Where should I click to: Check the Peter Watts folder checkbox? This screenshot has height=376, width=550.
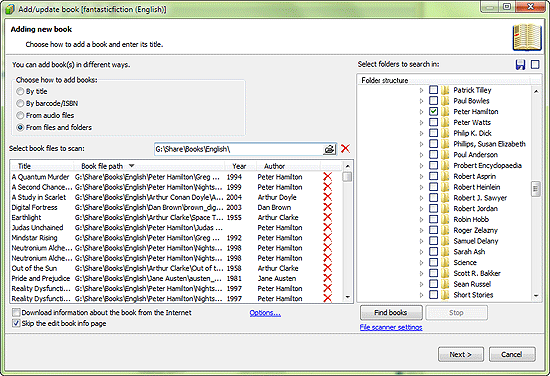pos(434,122)
